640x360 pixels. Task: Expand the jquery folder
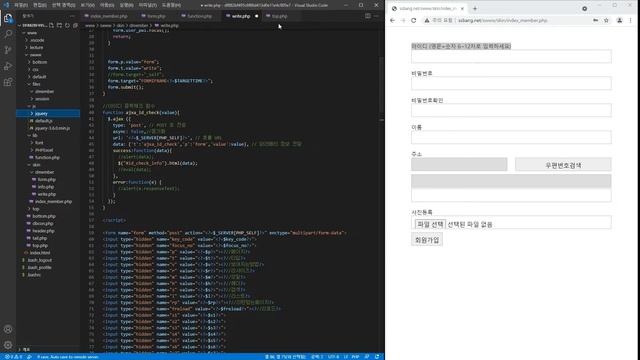[x=48, y=113]
